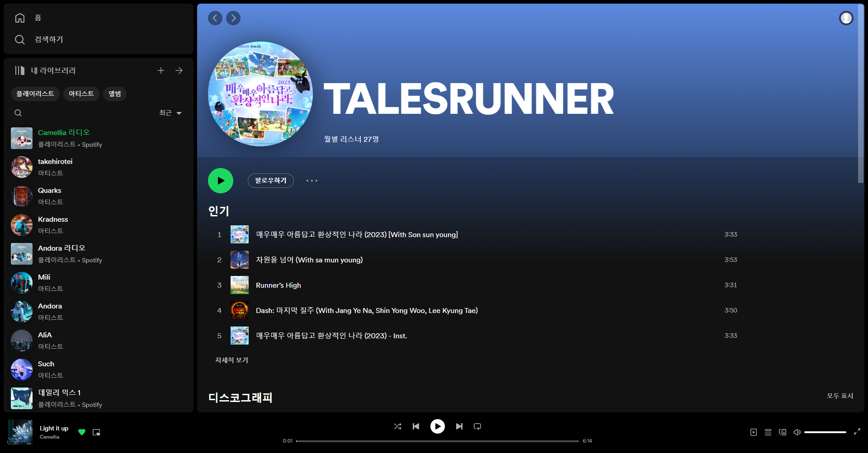868x453 pixels.
Task: Follow the artist via 팔로우하기 button
Action: (x=271, y=181)
